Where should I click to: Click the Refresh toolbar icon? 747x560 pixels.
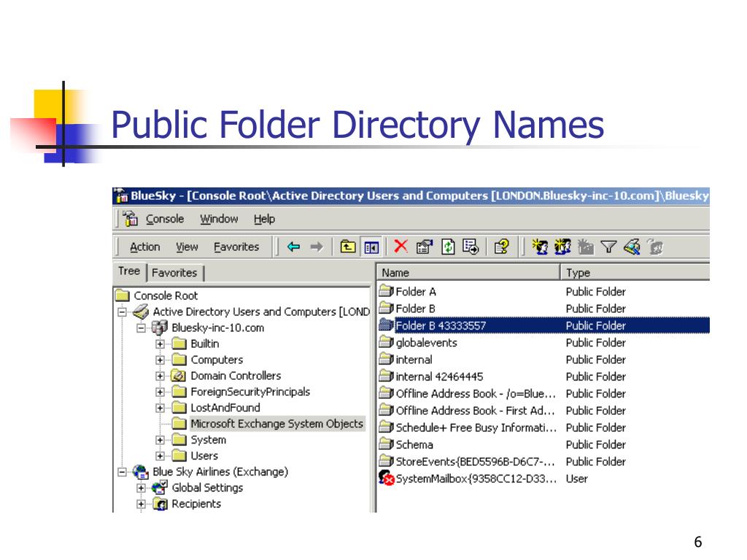[x=448, y=246]
